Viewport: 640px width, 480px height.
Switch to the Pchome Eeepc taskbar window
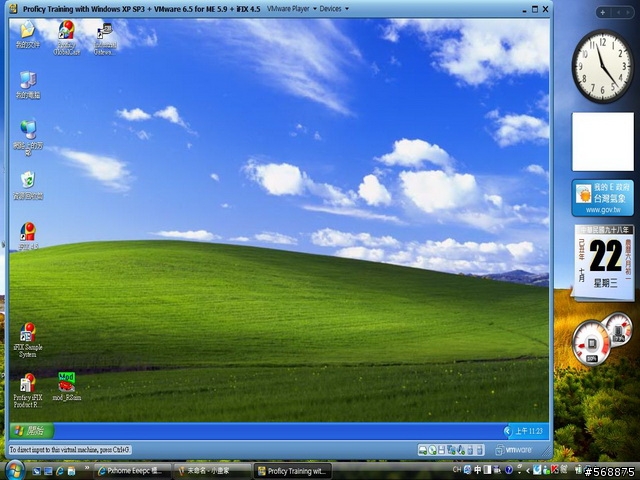coord(133,471)
